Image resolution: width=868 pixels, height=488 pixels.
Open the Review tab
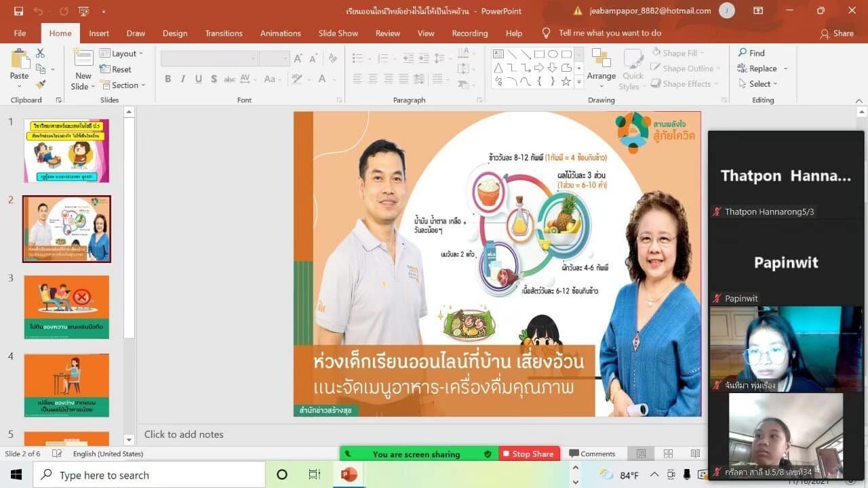pos(388,33)
